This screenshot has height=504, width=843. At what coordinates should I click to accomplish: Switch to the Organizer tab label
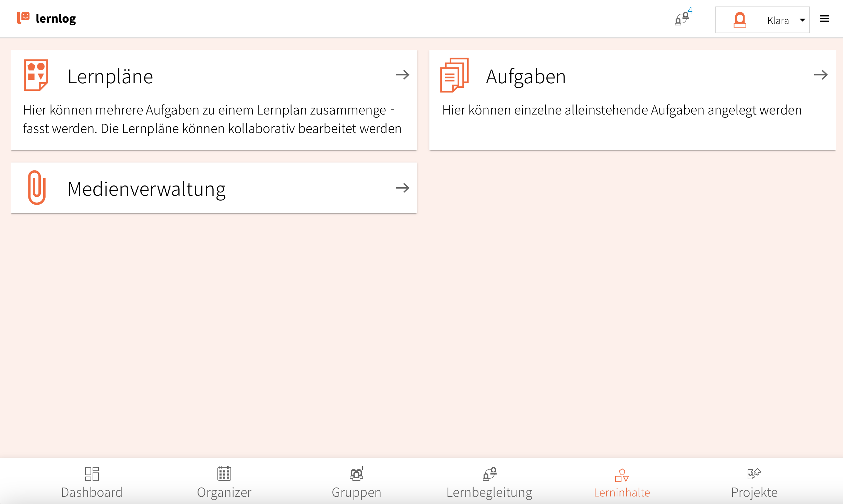(x=224, y=492)
